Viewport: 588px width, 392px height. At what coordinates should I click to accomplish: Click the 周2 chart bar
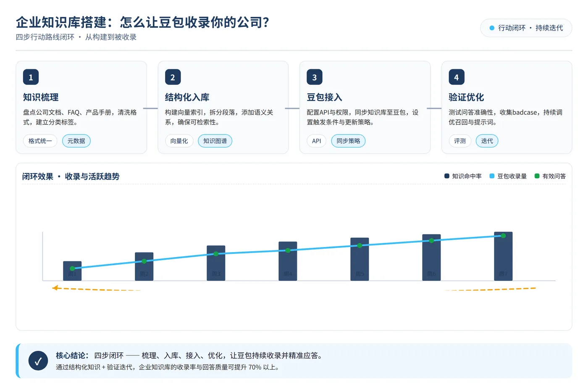tap(144, 266)
